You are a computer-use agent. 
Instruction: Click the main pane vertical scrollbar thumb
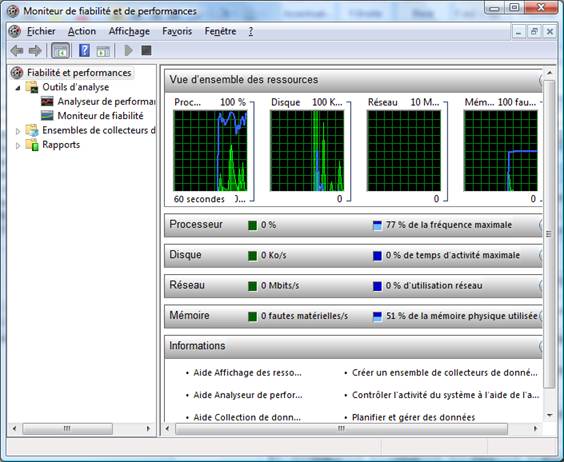coord(549,234)
